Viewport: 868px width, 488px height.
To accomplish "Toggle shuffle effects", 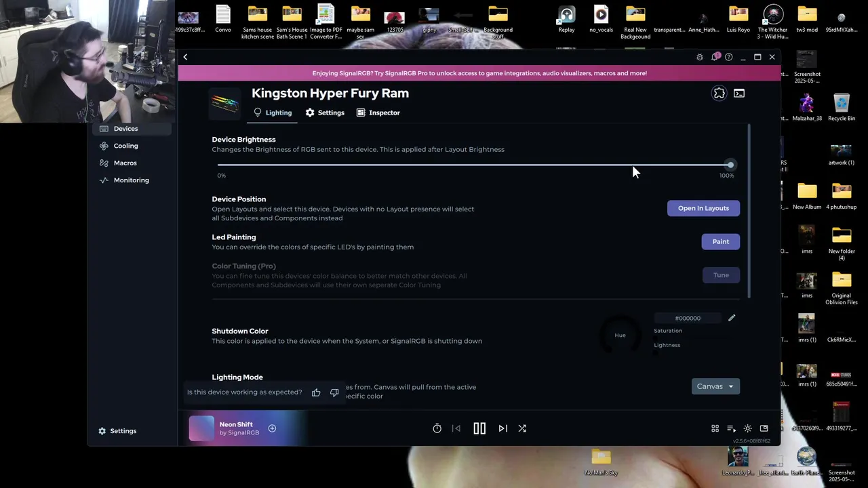I will (x=522, y=428).
